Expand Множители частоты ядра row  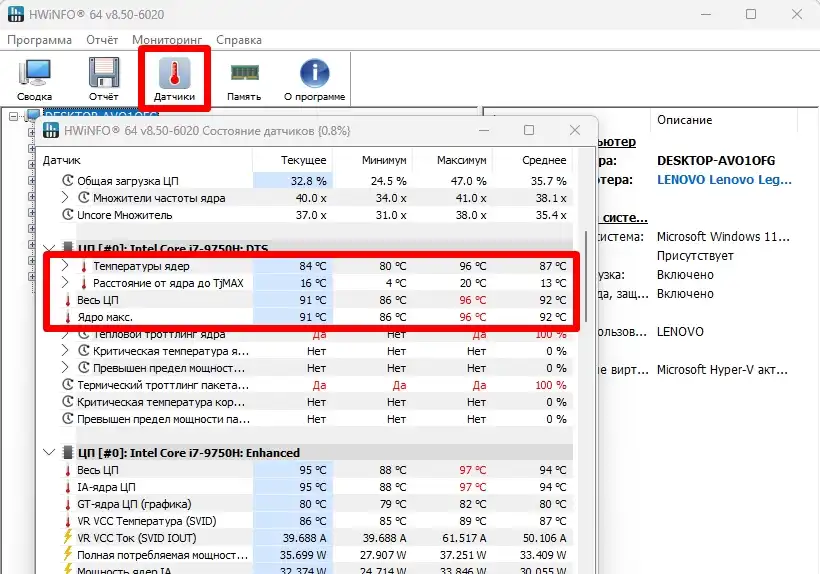click(x=65, y=198)
